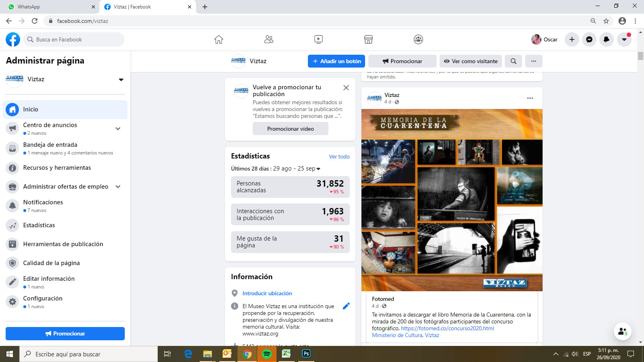Select Bandeja de entrada in sidebar
The image size is (644, 362).
tap(50, 145)
